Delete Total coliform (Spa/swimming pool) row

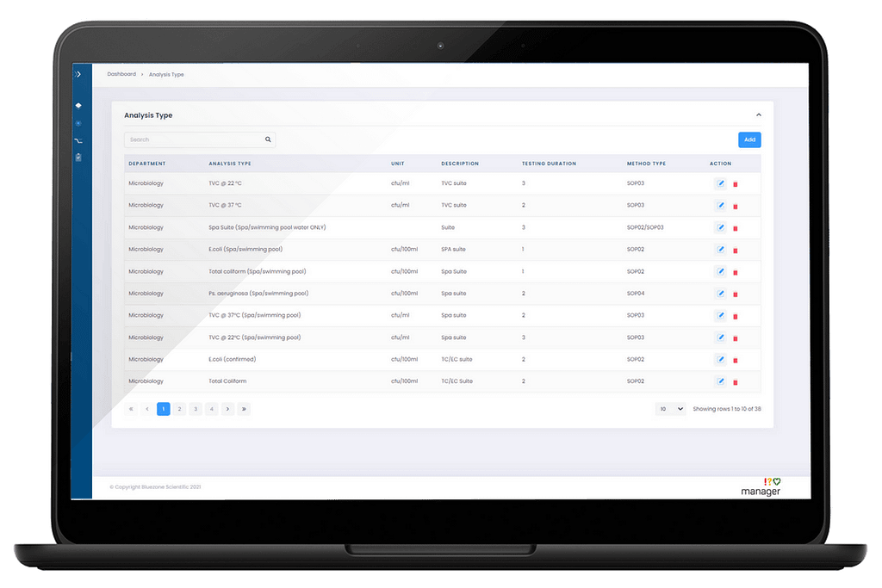(736, 272)
